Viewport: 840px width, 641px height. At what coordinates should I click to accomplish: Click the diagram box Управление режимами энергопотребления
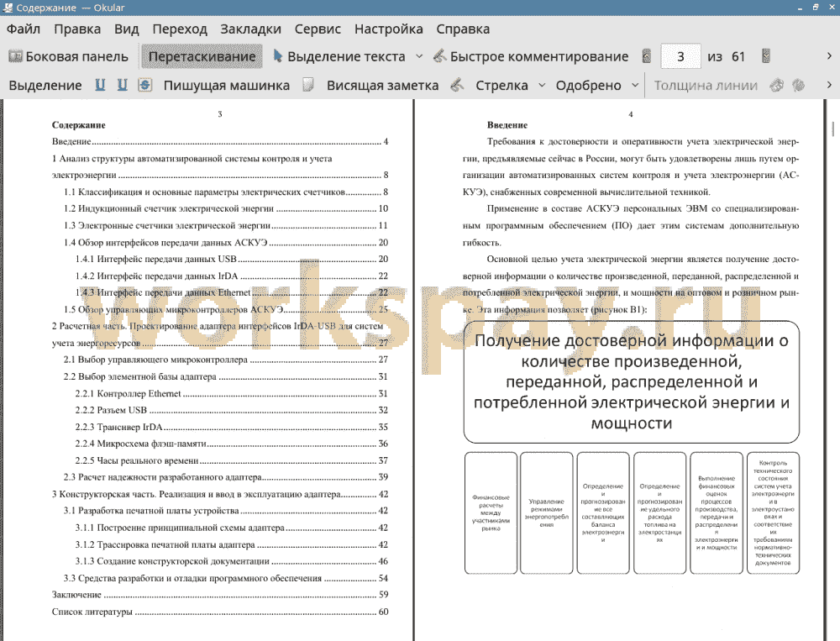tap(547, 513)
